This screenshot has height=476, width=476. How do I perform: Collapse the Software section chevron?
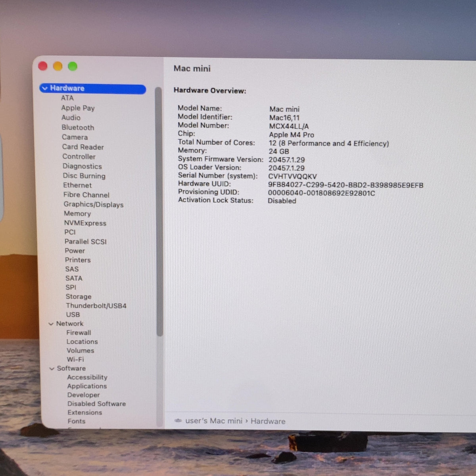(x=52, y=369)
